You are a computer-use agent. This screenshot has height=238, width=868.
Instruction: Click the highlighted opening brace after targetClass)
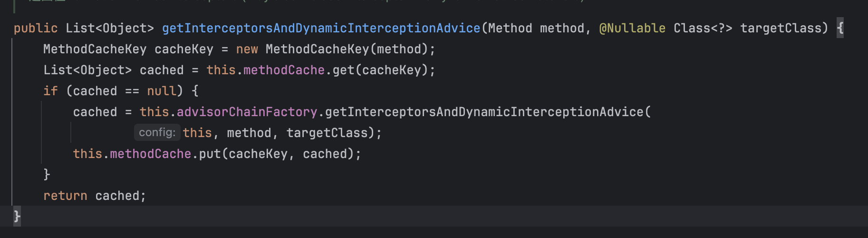pyautogui.click(x=840, y=28)
